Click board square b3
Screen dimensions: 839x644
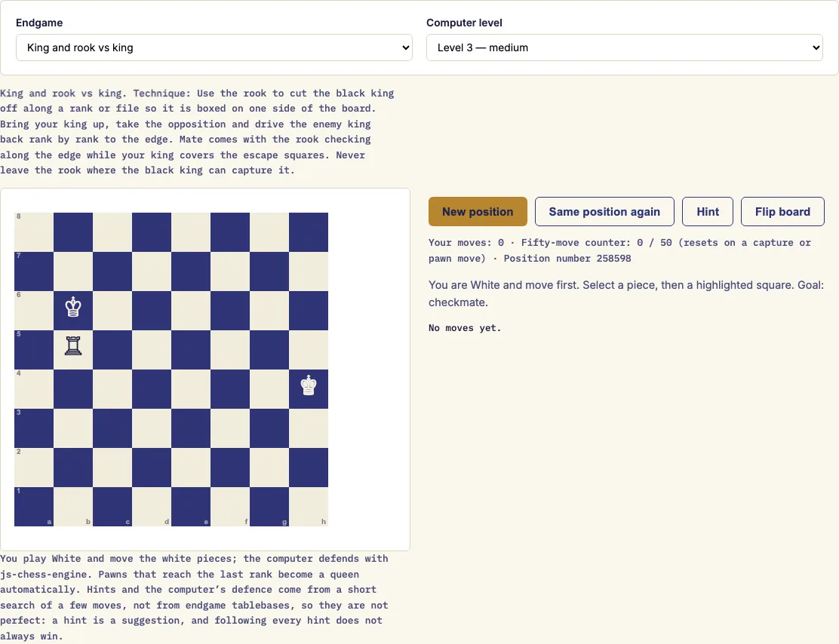(x=72, y=428)
